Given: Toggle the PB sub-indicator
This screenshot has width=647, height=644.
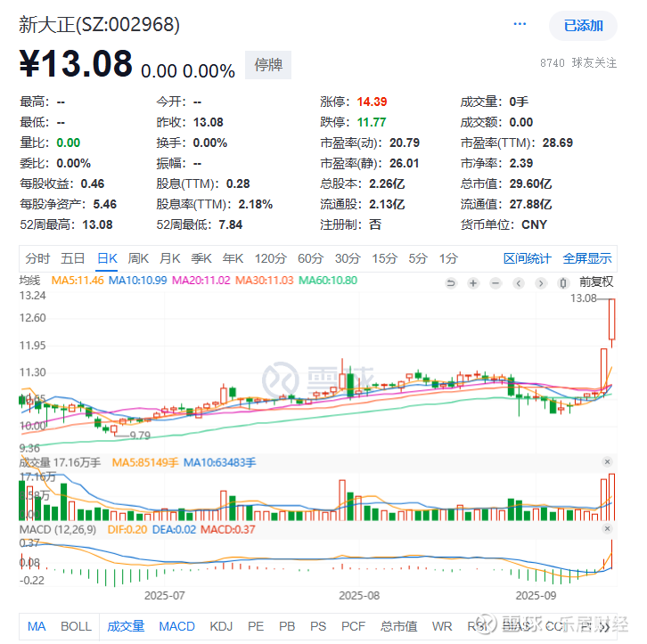Looking at the screenshot, I should pos(287,626).
